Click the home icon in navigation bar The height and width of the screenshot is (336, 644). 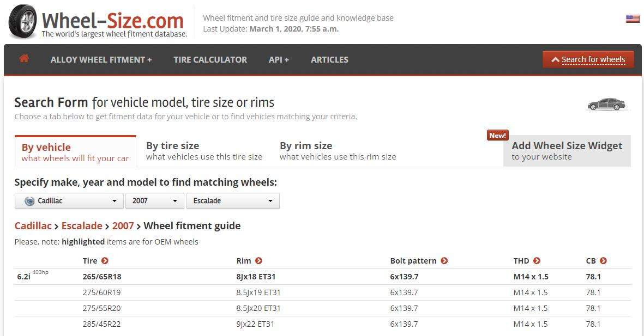(x=24, y=59)
